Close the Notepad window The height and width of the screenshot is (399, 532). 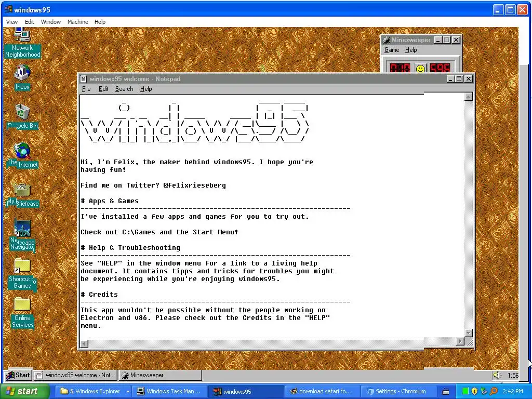468,79
